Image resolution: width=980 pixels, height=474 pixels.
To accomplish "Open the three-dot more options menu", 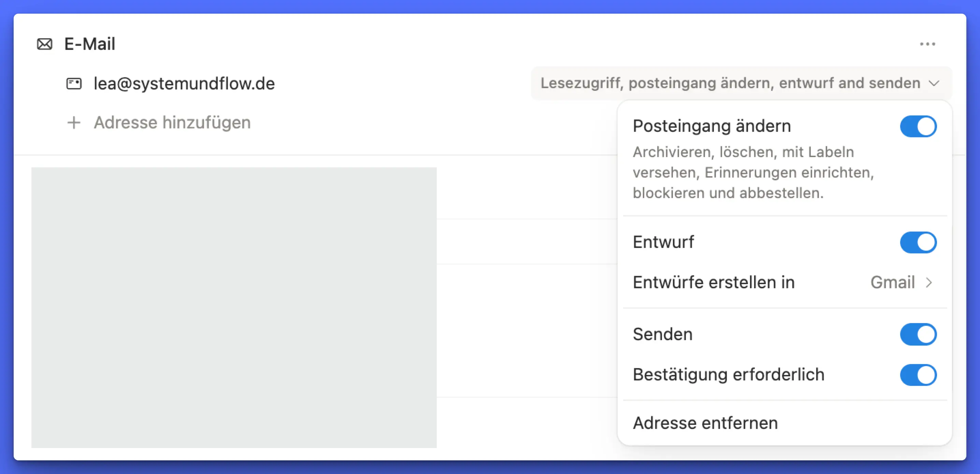I will click(927, 44).
